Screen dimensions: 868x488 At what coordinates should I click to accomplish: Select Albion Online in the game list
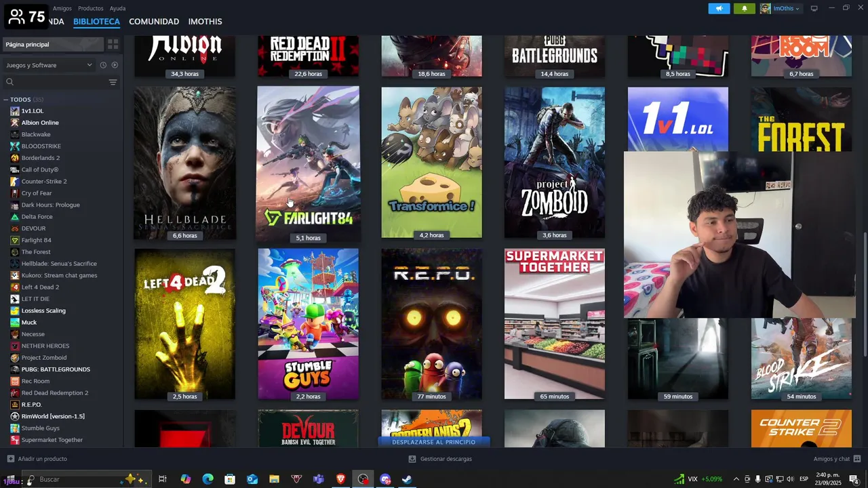[40, 123]
